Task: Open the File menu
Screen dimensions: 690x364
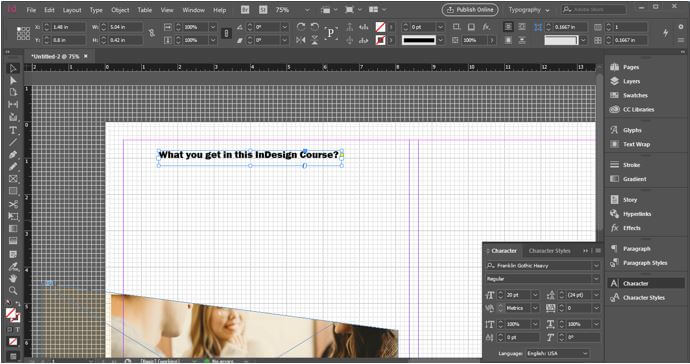Action: 31,10
